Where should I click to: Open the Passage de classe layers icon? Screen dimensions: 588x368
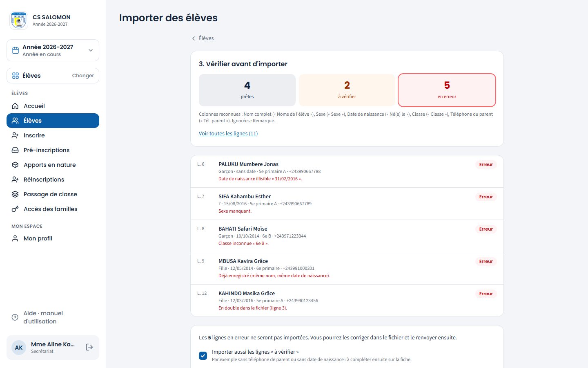tap(15, 194)
